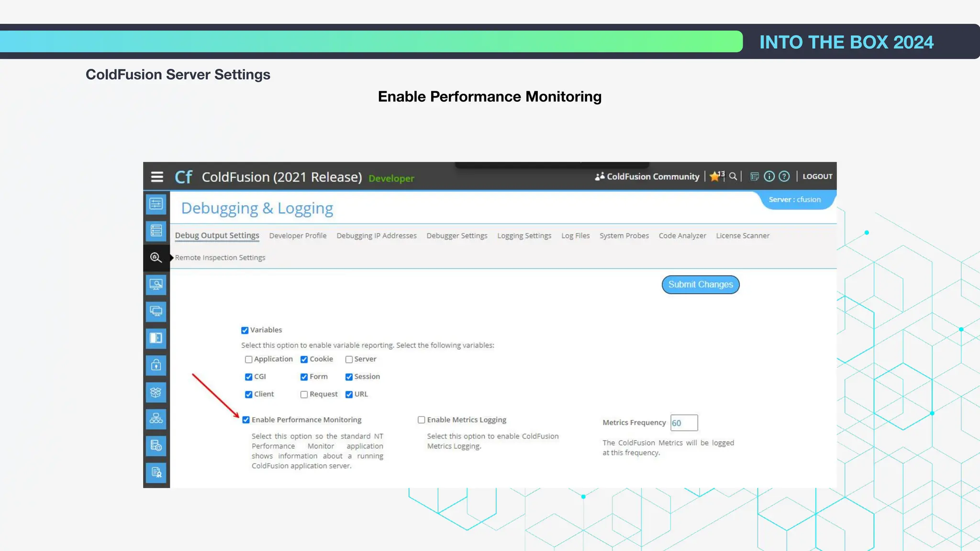The image size is (980, 551).
Task: Open the monitor with magnifier sidebar icon
Action: [x=156, y=285]
